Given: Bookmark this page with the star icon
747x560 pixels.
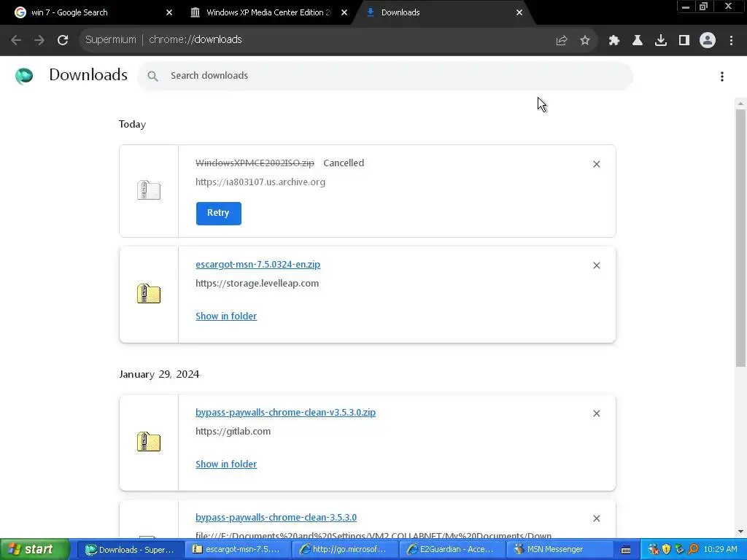Looking at the screenshot, I should click(585, 41).
